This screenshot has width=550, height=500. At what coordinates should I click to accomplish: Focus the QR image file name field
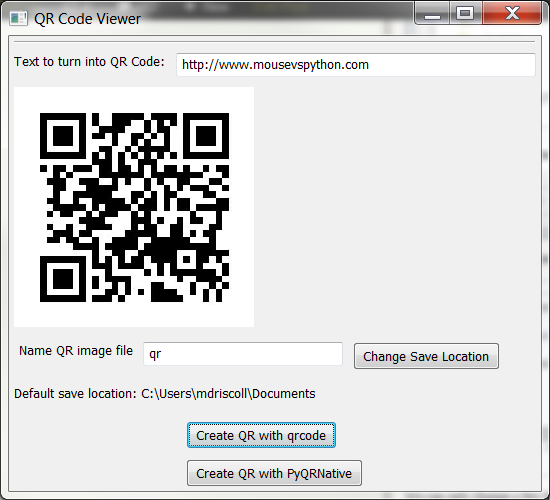[x=243, y=354]
